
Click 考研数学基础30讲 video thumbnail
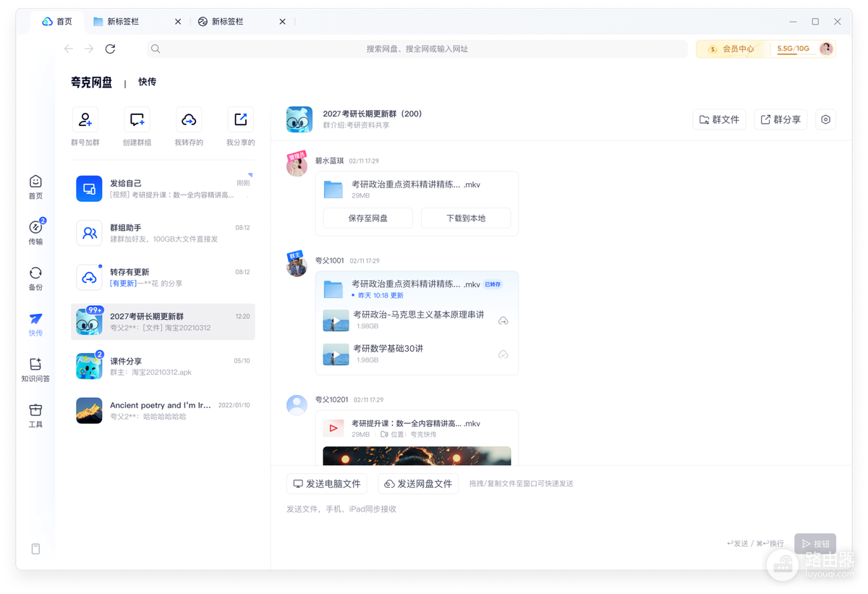point(336,355)
